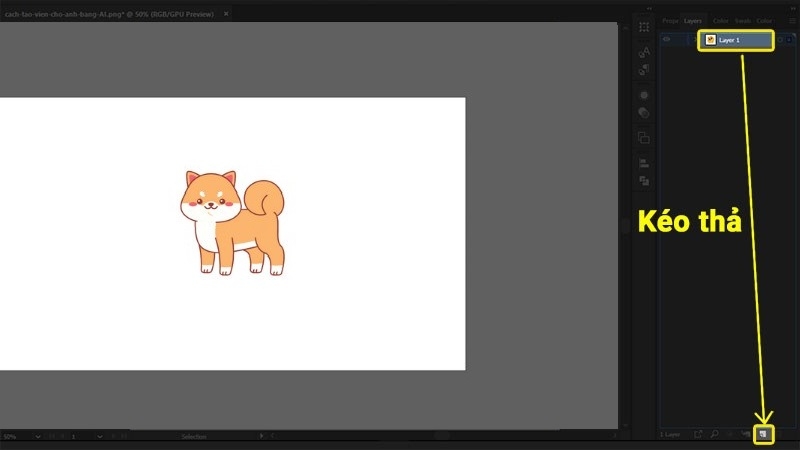Hide Layer 1 with the eye icon
800x450 pixels.
[x=667, y=40]
